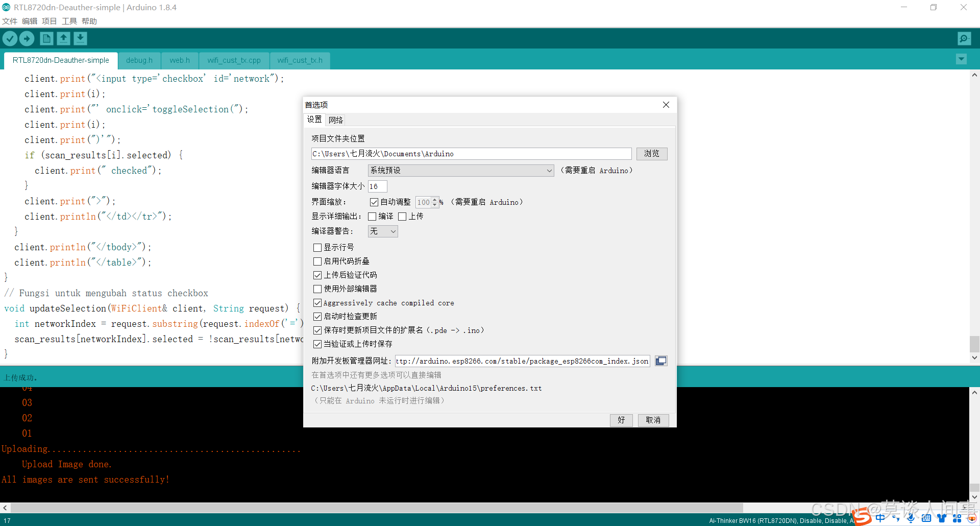This screenshot has height=526, width=980.
Task: Click the 取消 cancel button
Action: [653, 420]
